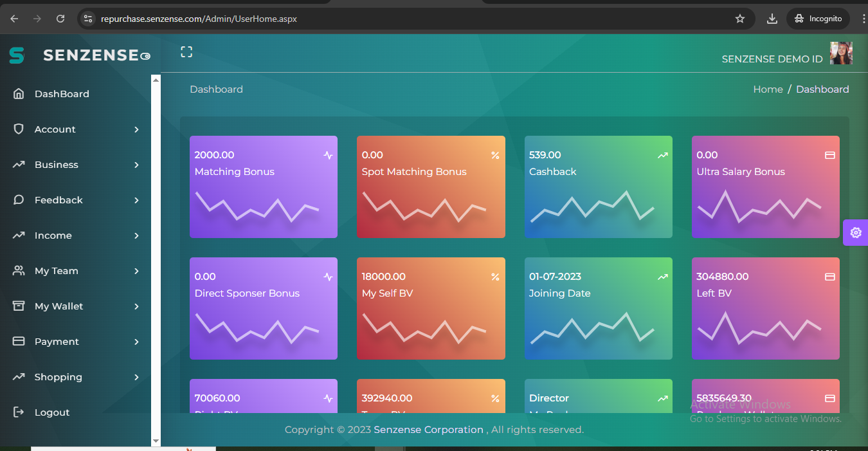
Task: Click the Left BV value 304880.00
Action: click(x=723, y=277)
